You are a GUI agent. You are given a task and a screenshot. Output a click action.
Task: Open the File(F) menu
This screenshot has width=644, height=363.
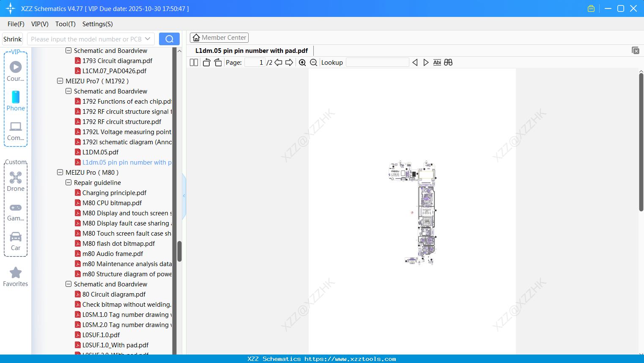[16, 24]
